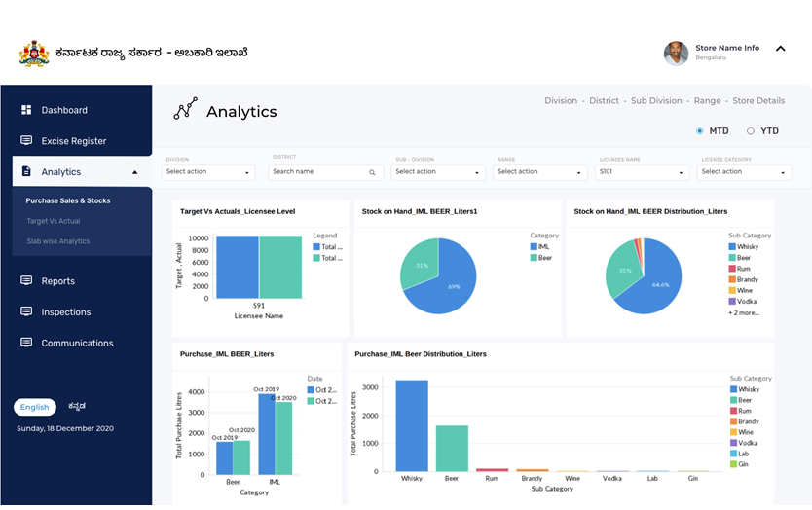Collapse the Analytics sidebar submenu arrow

coord(134,172)
